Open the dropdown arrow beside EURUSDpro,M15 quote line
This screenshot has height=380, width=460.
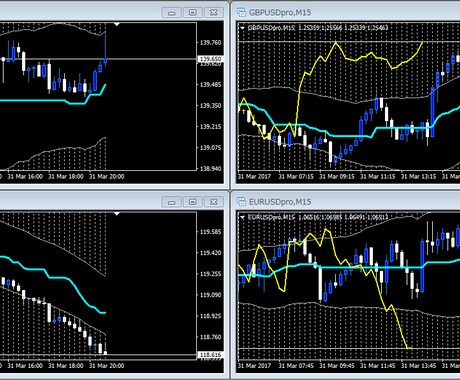[x=242, y=217]
